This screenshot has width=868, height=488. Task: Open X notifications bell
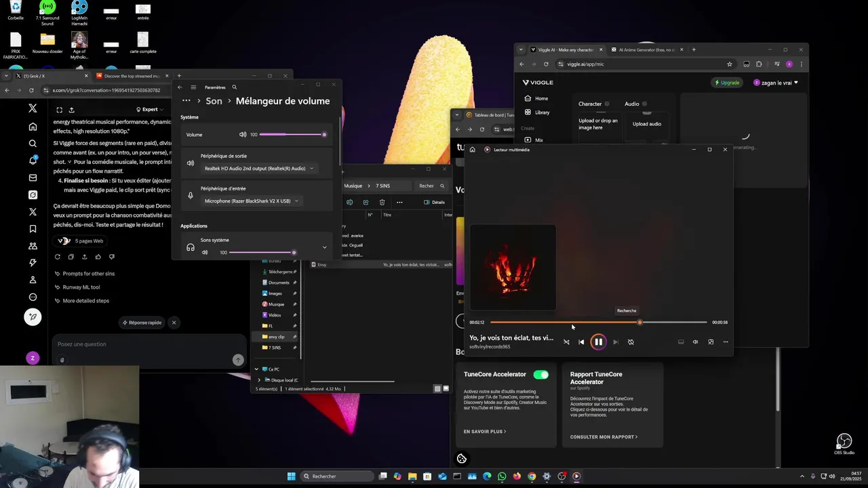click(33, 161)
